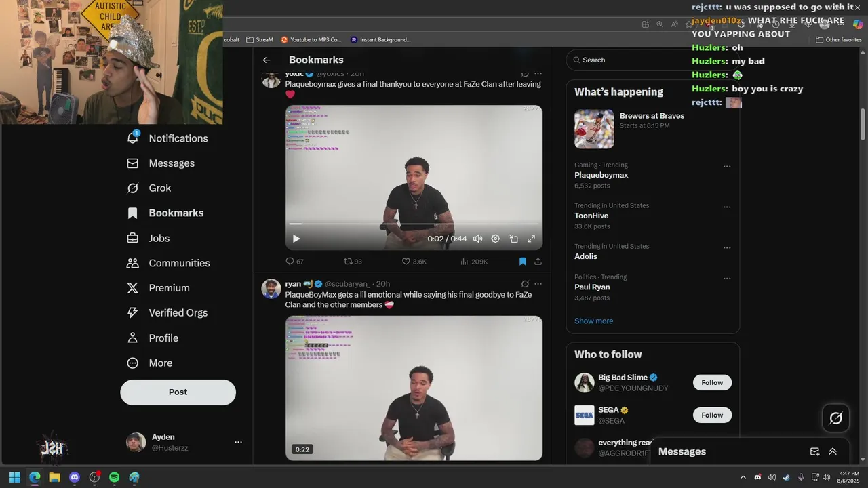
Task: Follow SEGA account
Action: [x=712, y=415]
